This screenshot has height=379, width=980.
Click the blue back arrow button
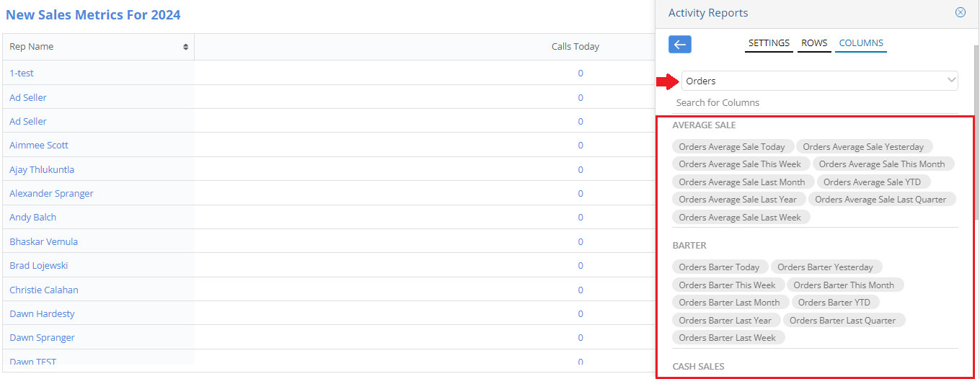click(680, 45)
